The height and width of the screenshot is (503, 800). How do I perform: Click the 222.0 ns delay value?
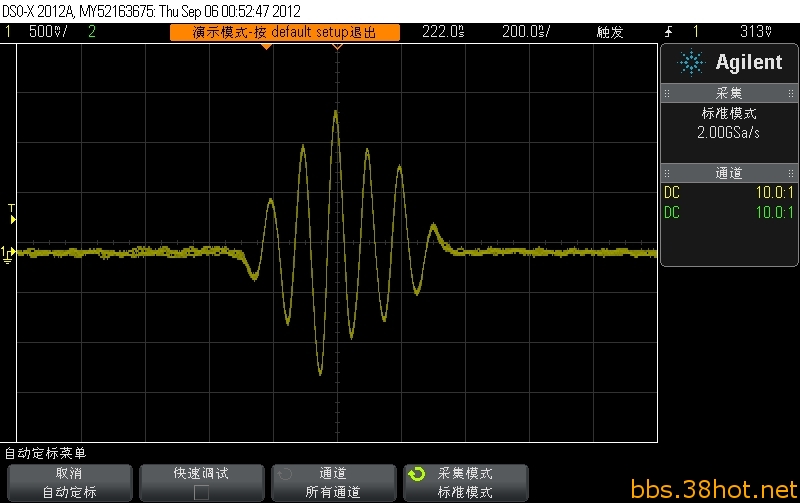(443, 32)
